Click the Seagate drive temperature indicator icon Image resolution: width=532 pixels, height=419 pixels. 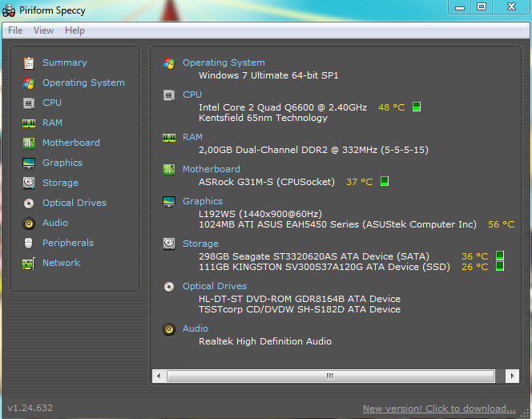500,256
